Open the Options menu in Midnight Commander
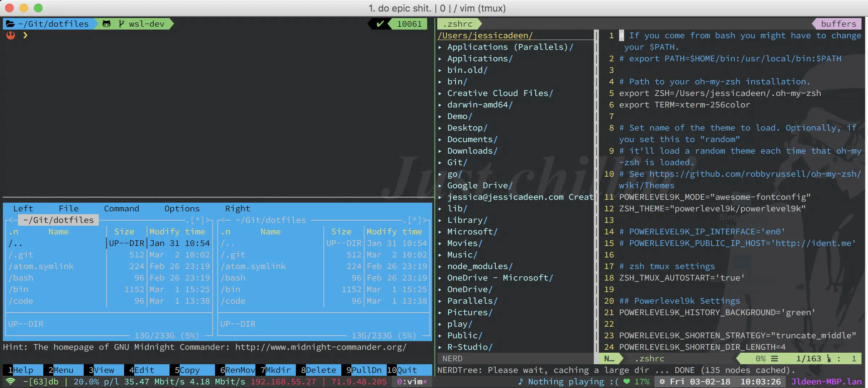This screenshot has height=388, width=868. coord(182,208)
